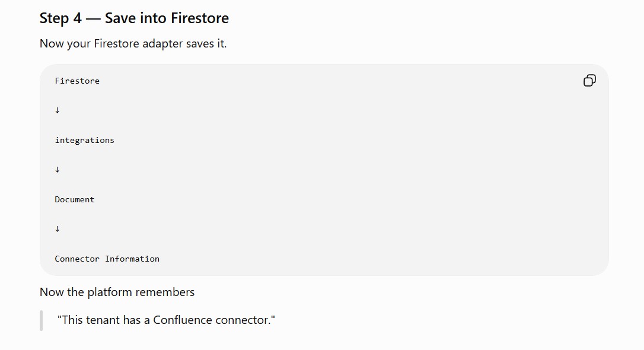Screen dimensions: 644x350
Task: Click the word 'Information' in code block
Action: pos(132,259)
